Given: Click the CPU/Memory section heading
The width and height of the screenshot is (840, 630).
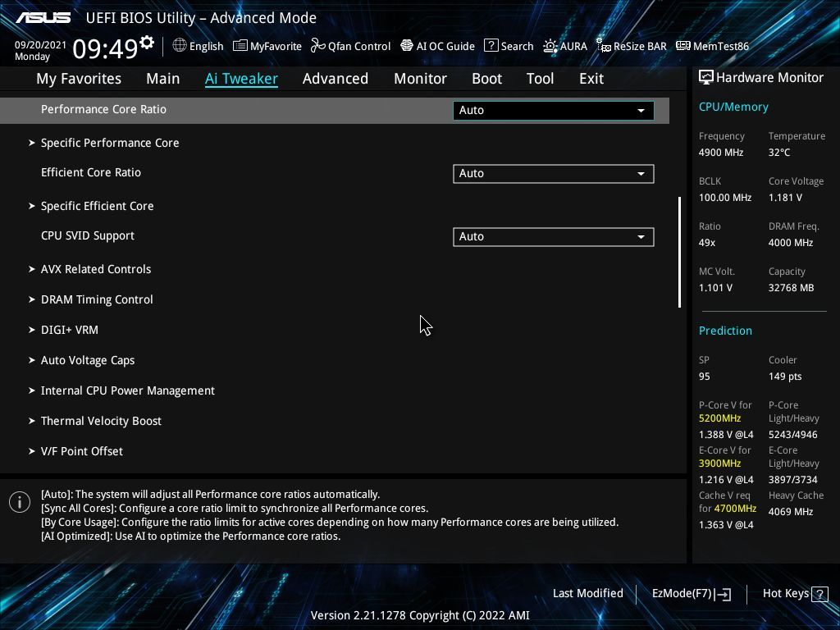Looking at the screenshot, I should (x=733, y=107).
